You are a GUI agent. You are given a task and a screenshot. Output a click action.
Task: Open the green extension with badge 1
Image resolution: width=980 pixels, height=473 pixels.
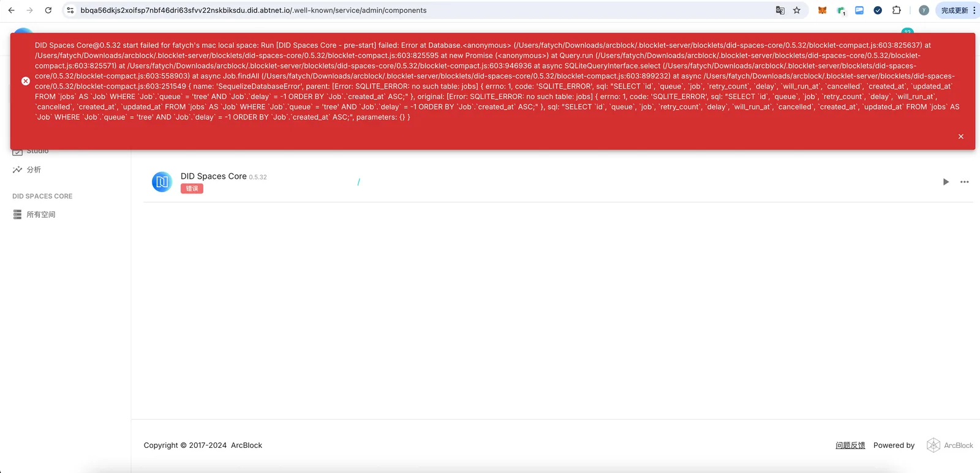tap(842, 10)
